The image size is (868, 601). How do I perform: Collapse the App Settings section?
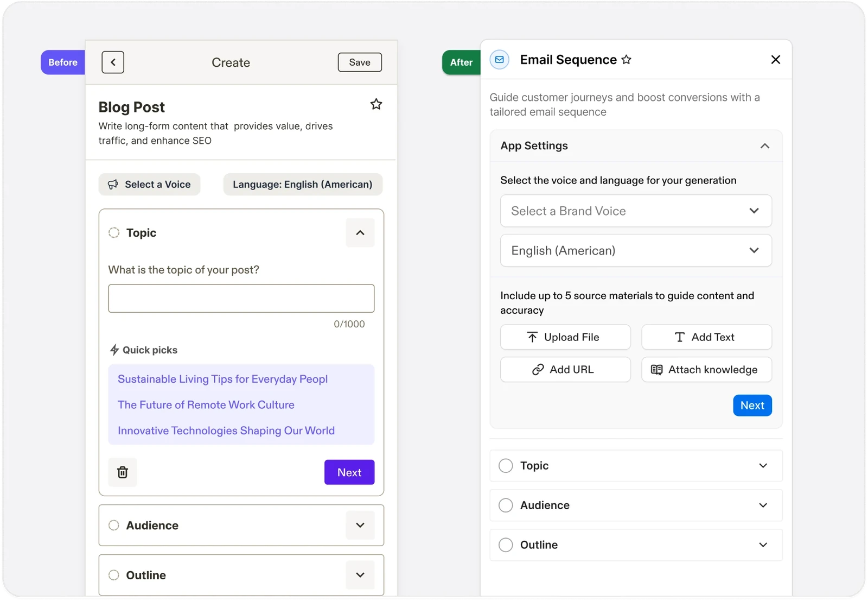765,146
